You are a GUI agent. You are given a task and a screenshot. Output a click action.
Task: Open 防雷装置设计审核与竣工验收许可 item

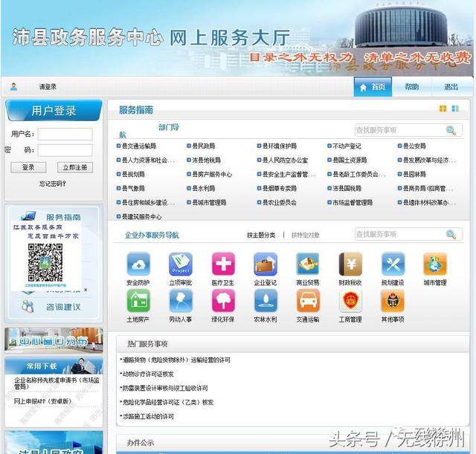165,388
